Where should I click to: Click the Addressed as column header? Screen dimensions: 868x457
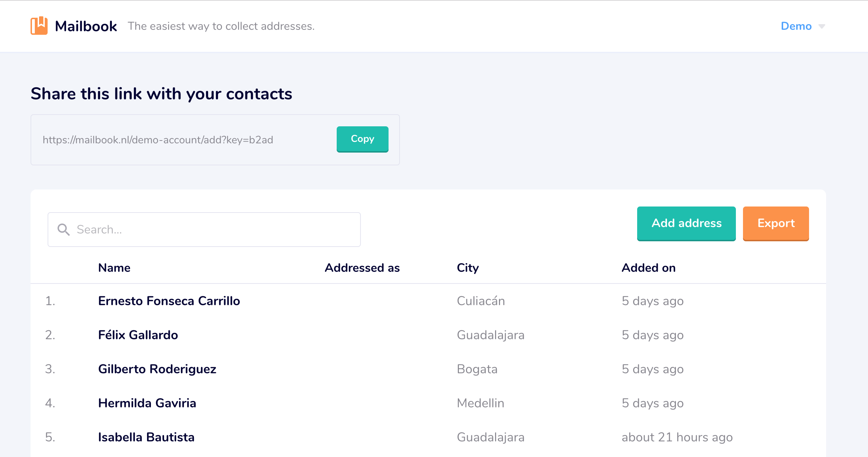tap(362, 268)
